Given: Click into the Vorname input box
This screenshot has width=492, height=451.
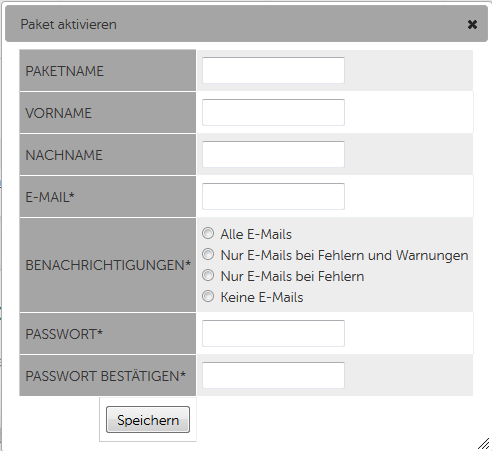Looking at the screenshot, I should [x=273, y=112].
